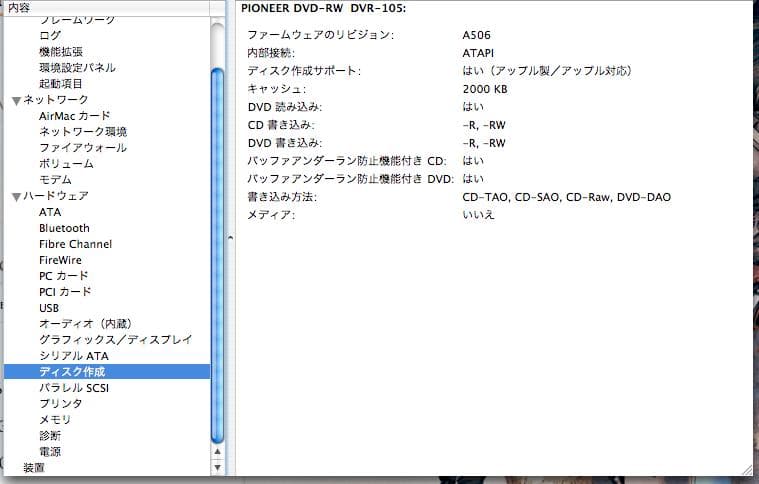Select 起動項目 in the sidebar
The width and height of the screenshot is (759, 484).
pos(61,83)
